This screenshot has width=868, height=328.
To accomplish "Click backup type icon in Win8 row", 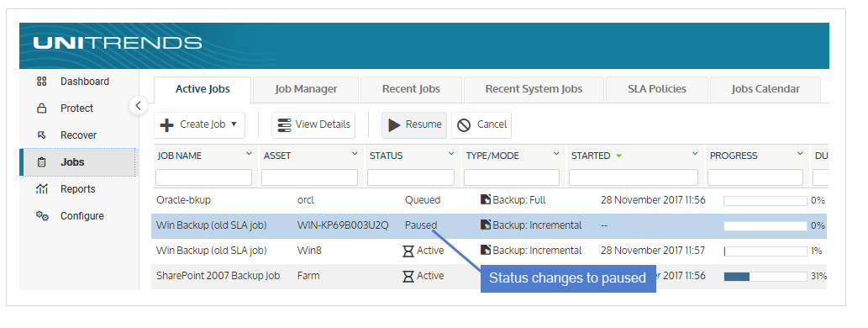I will click(486, 251).
